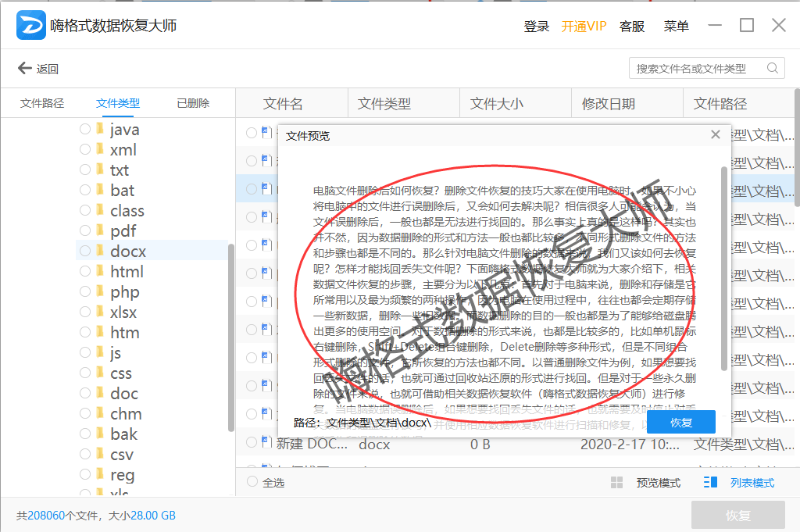Click the reg folder icon
This screenshot has width=800, height=532.
pyautogui.click(x=100, y=474)
